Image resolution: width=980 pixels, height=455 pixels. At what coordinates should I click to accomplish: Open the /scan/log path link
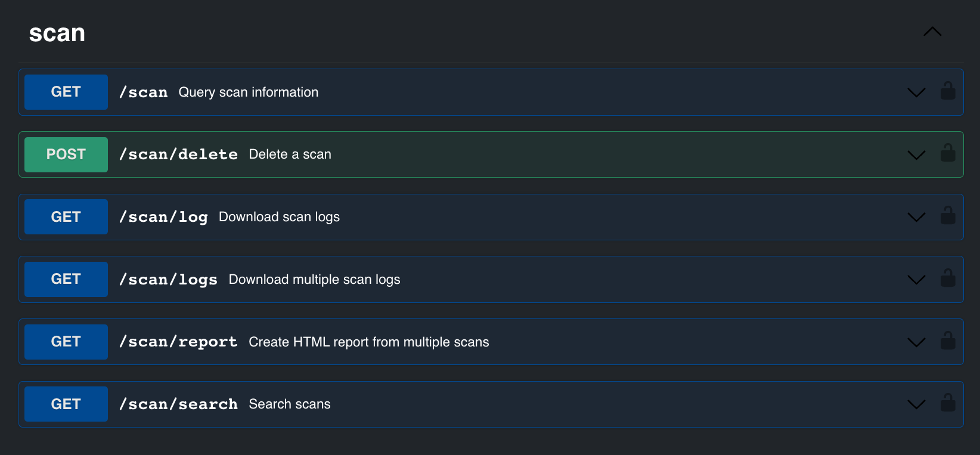pyautogui.click(x=163, y=217)
